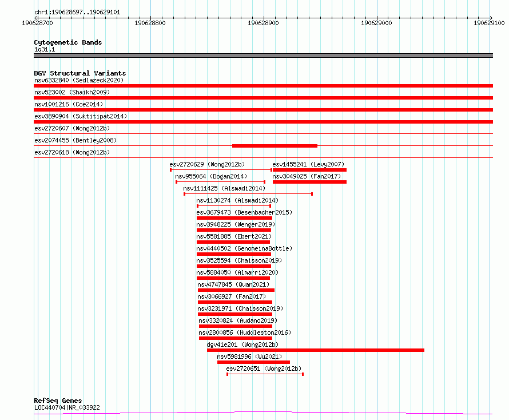Viewport: 509px width, 420px height.
Task: Click ruler coordinate 190628700
Action: point(37,23)
